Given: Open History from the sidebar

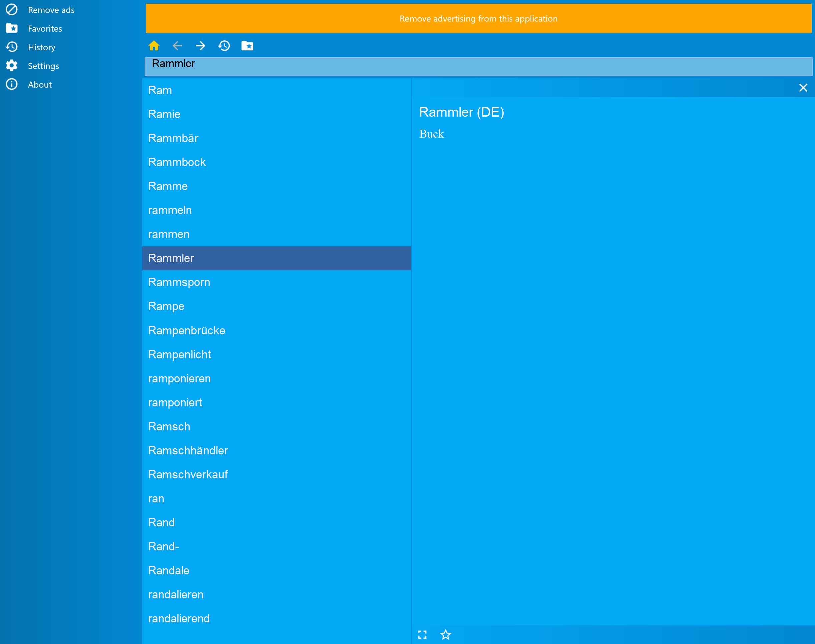Looking at the screenshot, I should click(41, 47).
